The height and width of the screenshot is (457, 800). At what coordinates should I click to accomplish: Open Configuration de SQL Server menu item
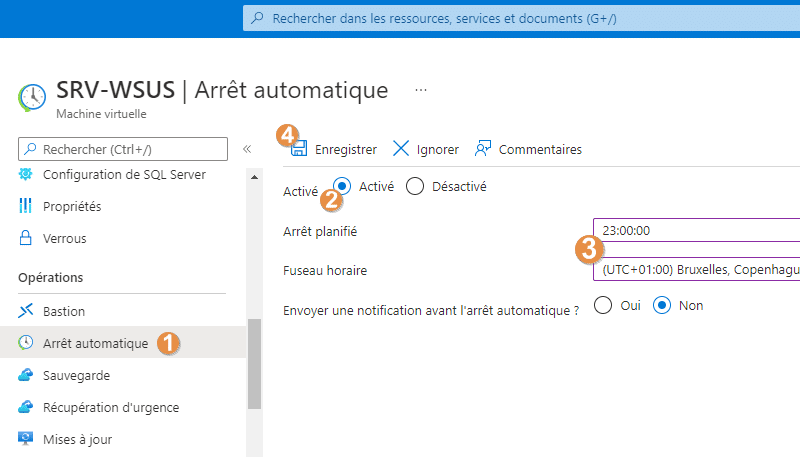tap(123, 174)
